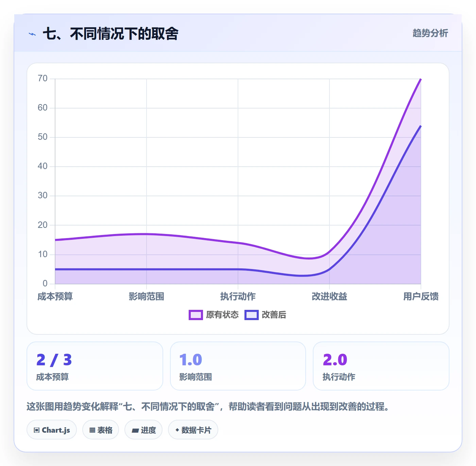Click the 用户反馈 x-axis label
476x466 pixels.
[421, 297]
